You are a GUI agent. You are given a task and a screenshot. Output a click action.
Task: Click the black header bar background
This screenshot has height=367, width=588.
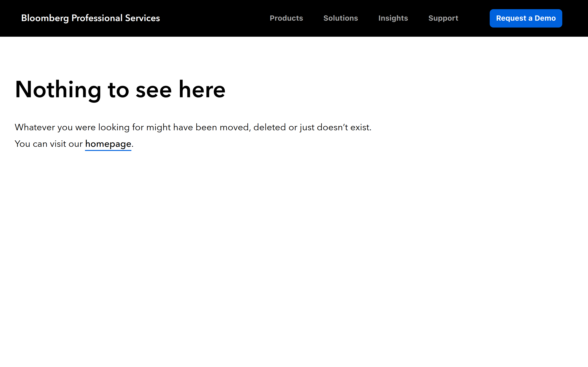[214, 18]
